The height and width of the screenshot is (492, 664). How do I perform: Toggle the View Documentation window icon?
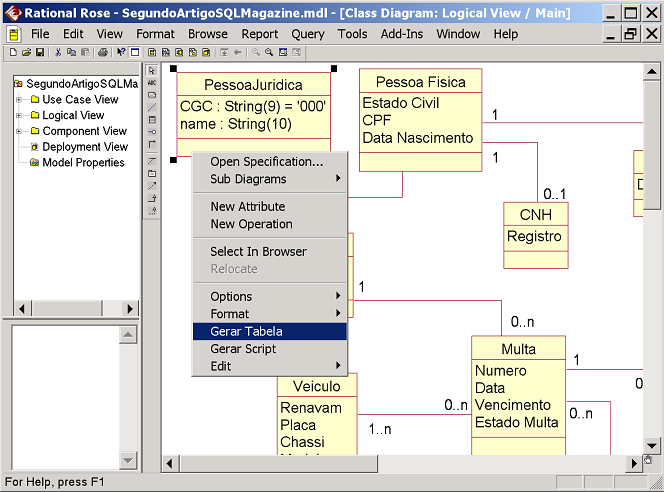(135, 53)
